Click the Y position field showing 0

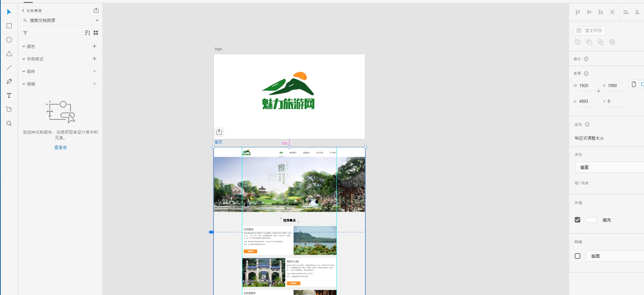pyautogui.click(x=616, y=101)
